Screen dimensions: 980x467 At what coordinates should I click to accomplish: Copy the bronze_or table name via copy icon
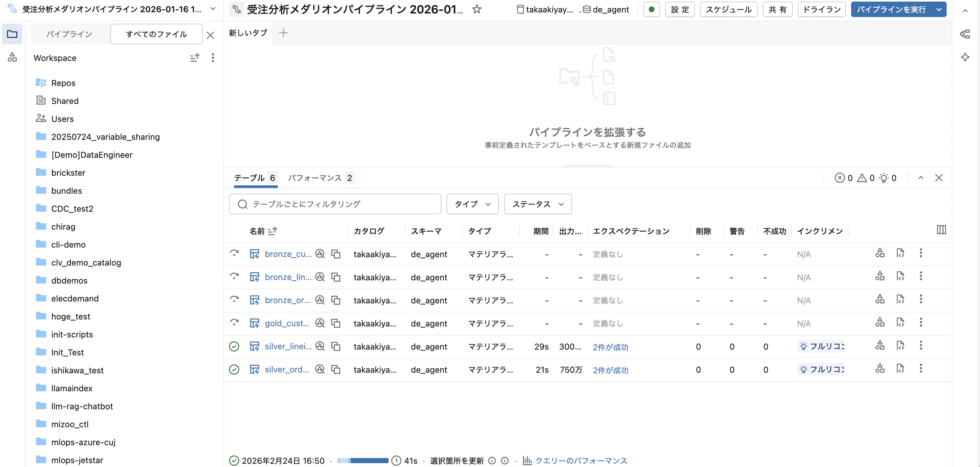pos(336,300)
